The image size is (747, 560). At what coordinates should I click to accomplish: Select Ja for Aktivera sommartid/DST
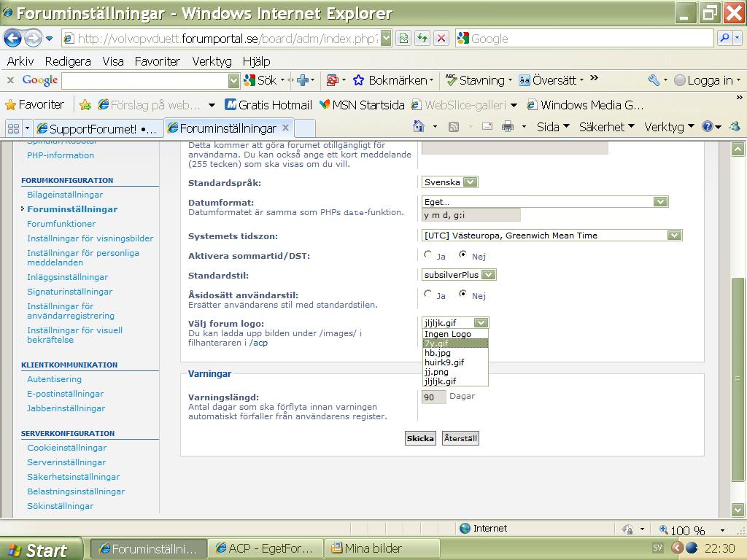click(427, 255)
